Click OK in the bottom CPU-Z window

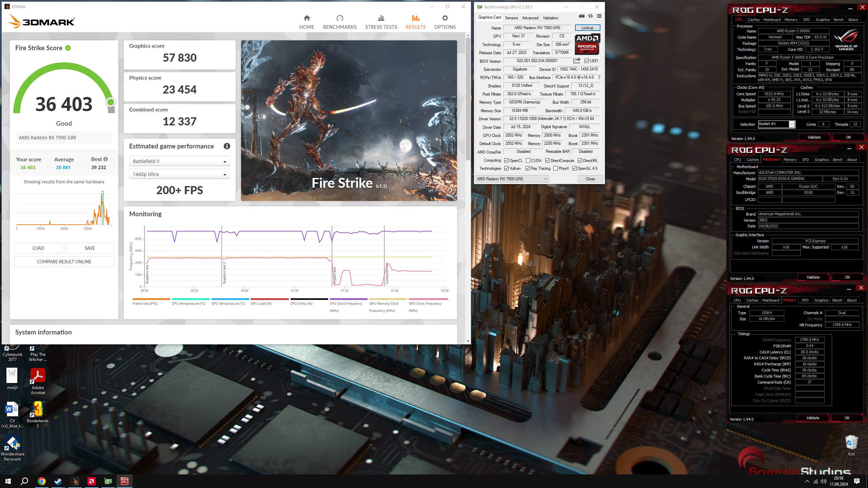point(847,418)
